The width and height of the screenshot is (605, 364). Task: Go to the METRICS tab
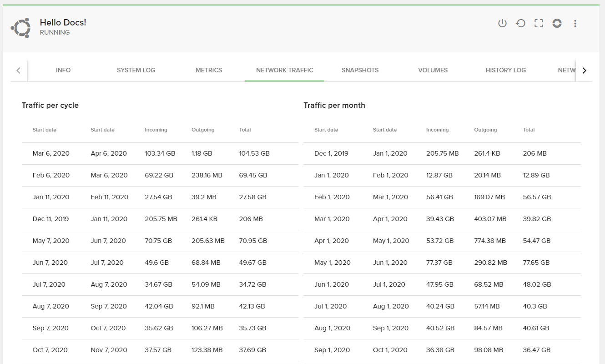point(209,70)
